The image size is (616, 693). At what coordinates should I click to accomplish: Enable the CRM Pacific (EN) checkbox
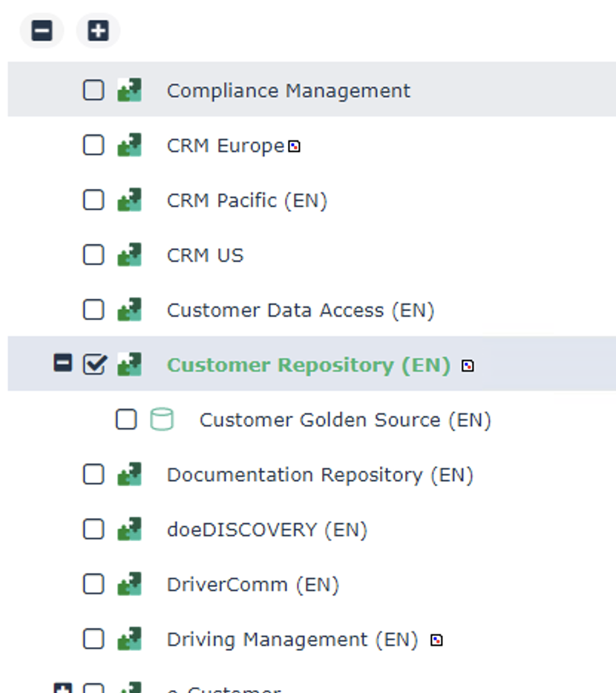[94, 200]
